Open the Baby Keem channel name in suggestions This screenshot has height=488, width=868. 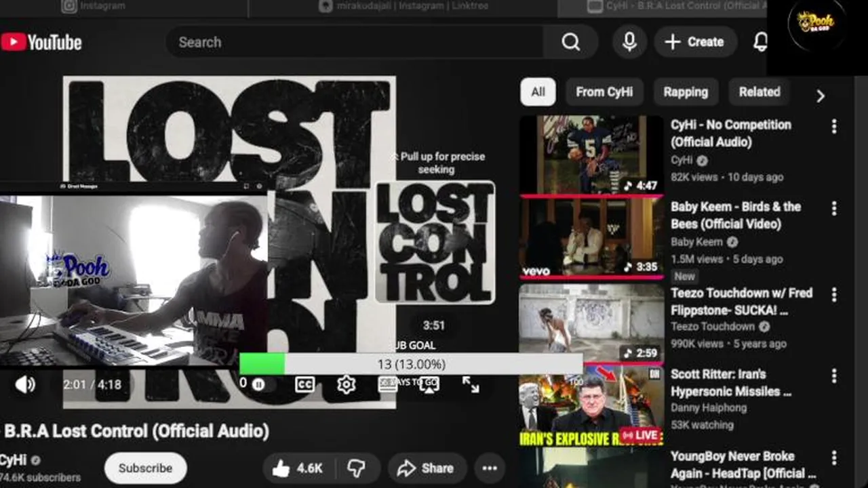click(696, 242)
